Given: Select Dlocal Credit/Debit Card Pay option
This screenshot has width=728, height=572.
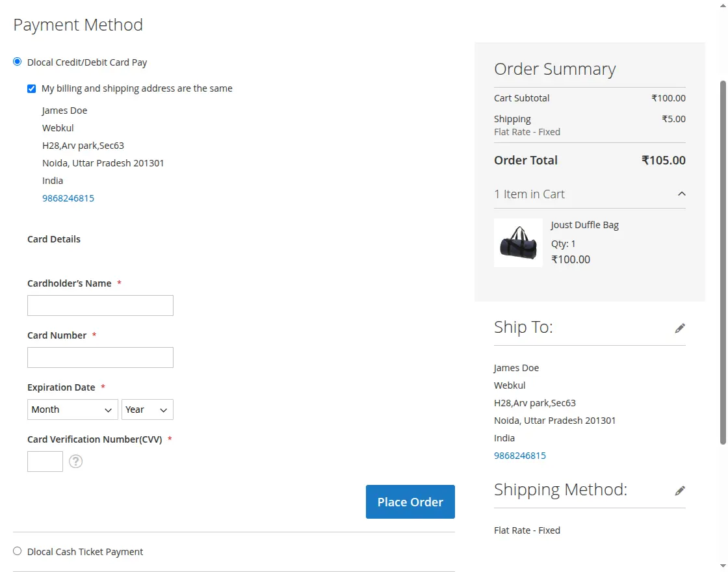Looking at the screenshot, I should tap(18, 62).
